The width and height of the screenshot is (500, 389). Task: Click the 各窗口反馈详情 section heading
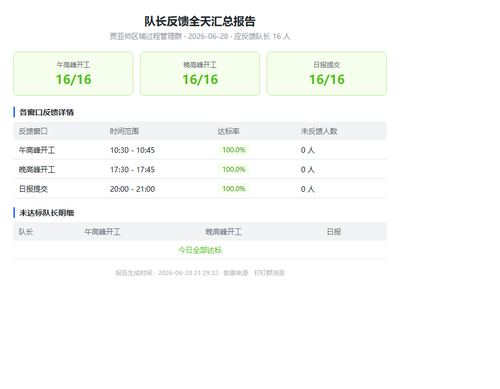click(47, 112)
